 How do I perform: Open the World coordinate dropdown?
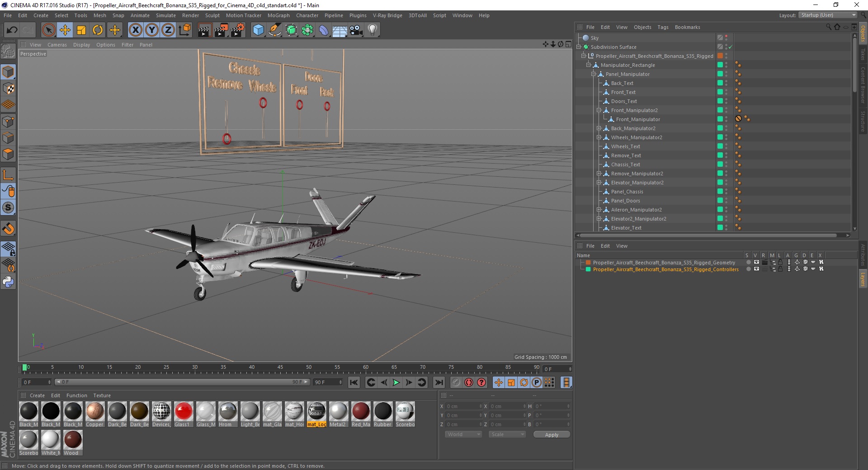click(x=463, y=434)
